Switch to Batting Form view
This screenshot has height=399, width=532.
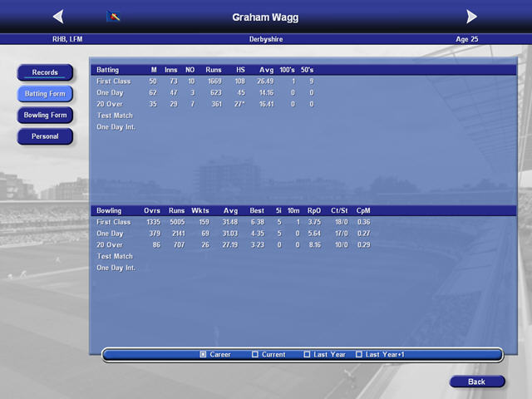45,94
